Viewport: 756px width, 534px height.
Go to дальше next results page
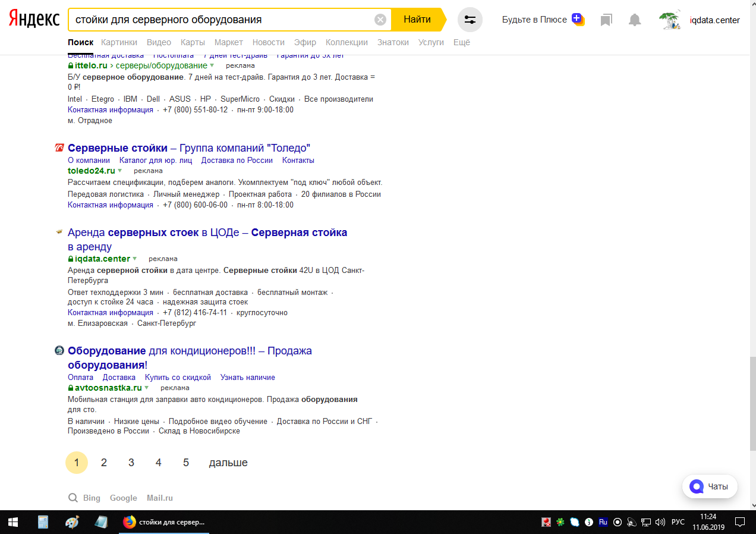click(228, 463)
